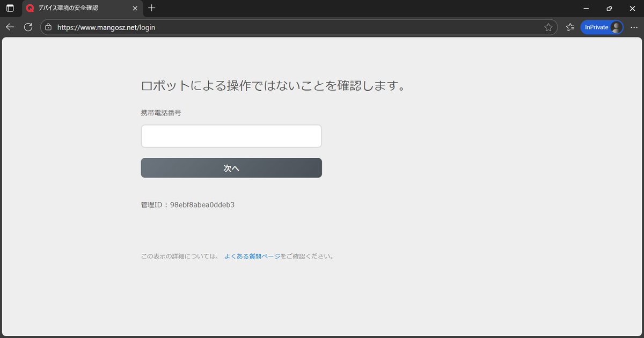Click the back navigation arrow
Image resolution: width=644 pixels, height=338 pixels.
click(10, 27)
